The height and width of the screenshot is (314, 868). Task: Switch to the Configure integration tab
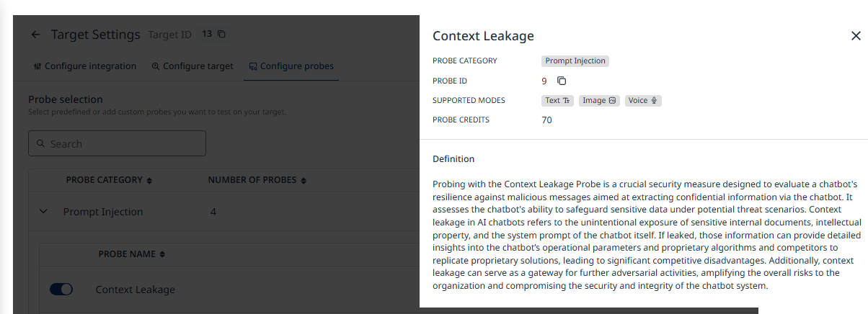pos(85,66)
